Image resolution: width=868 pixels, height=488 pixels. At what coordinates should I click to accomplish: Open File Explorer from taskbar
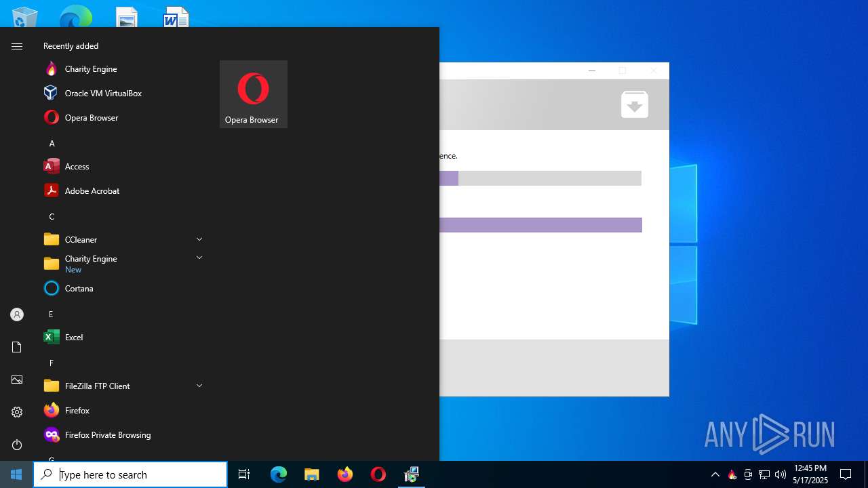click(312, 474)
